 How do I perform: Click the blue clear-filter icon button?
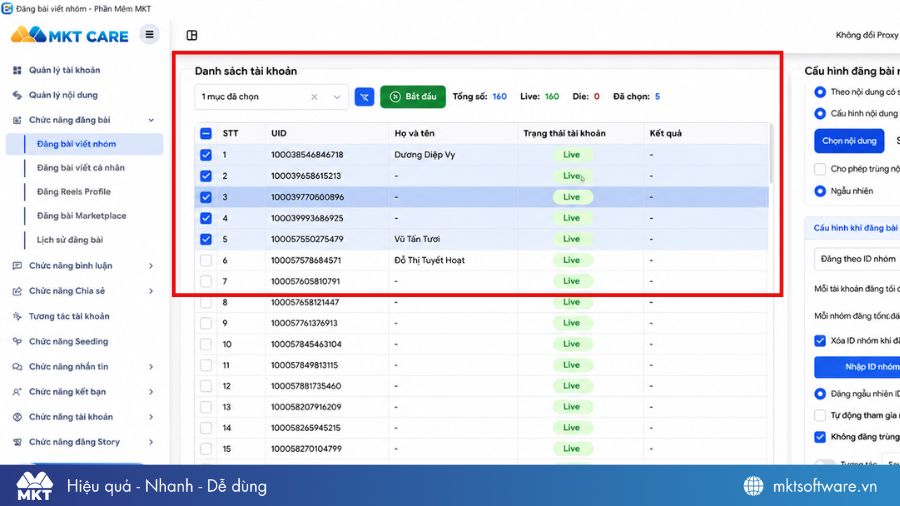tap(364, 97)
